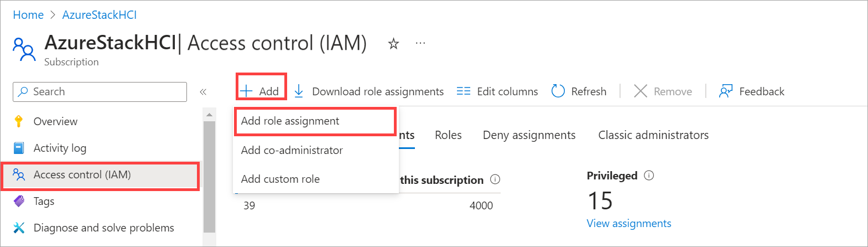The height and width of the screenshot is (247, 868).
Task: Click info icon next to Privileged
Action: click(x=649, y=175)
